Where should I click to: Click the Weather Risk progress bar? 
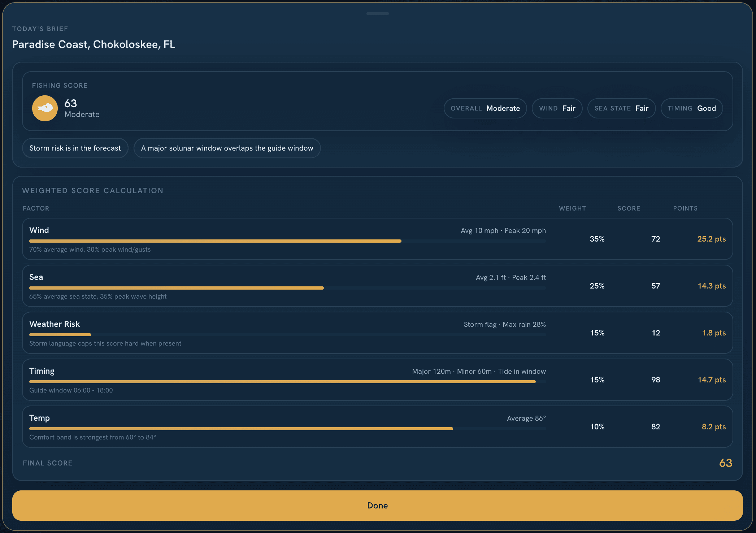(287, 335)
